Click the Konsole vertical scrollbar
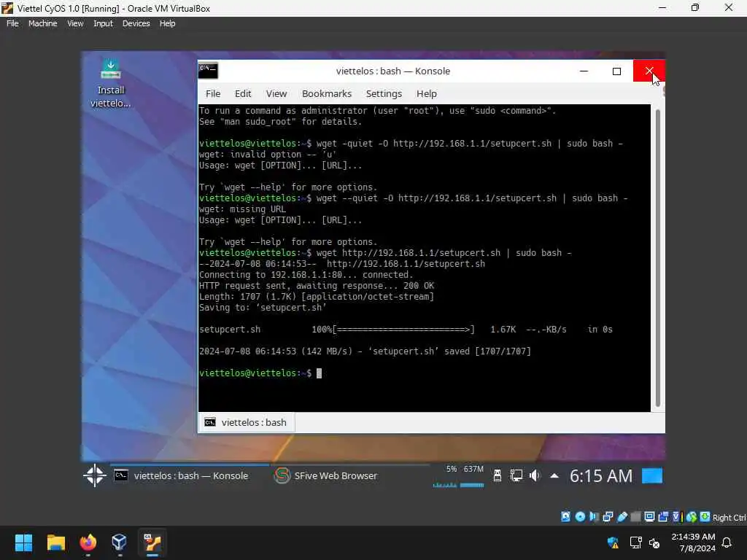The width and height of the screenshot is (747, 560). 658,257
